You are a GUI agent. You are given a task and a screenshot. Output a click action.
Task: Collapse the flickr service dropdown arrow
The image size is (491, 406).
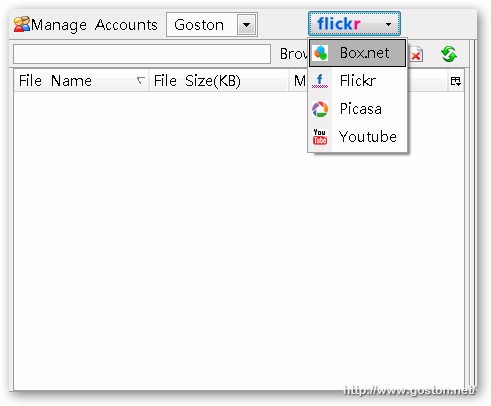pyautogui.click(x=388, y=24)
